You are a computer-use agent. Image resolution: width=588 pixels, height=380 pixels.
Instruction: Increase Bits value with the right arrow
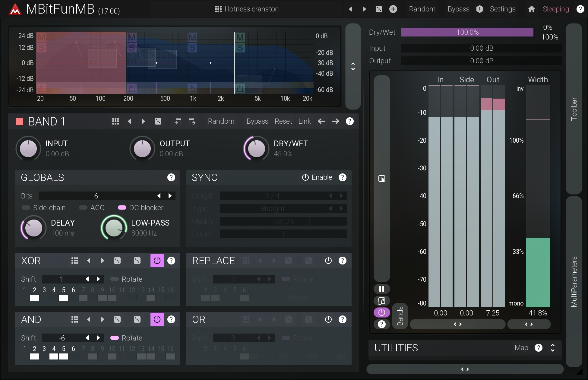[x=170, y=196]
